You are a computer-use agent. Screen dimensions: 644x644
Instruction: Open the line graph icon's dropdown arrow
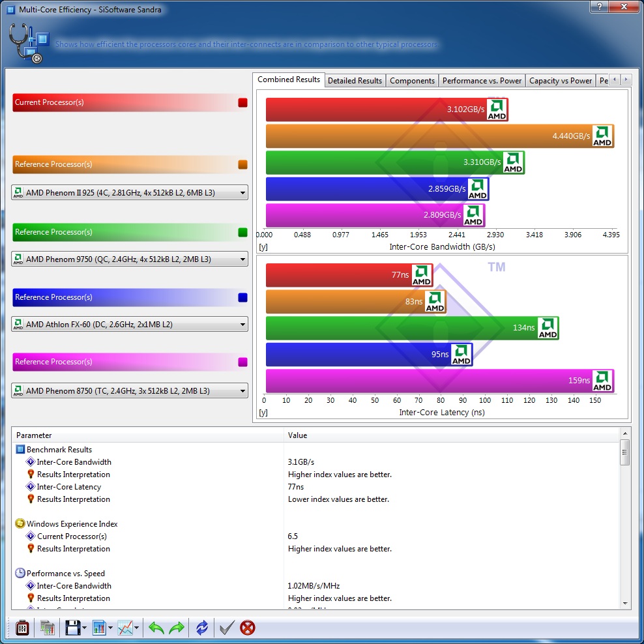coord(136,628)
